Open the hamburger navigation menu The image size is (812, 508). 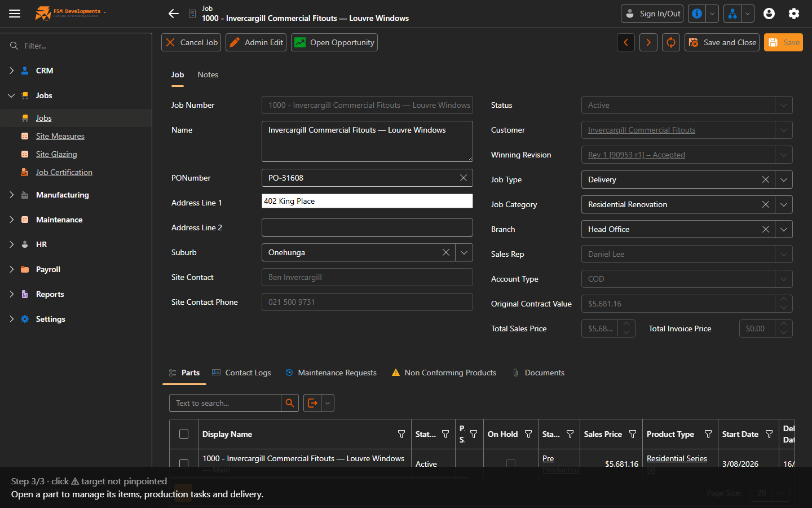[x=15, y=14]
